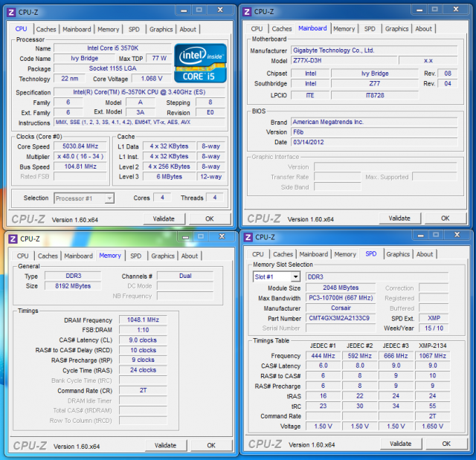Switch to Mainboard tab in SPD window

314,254
